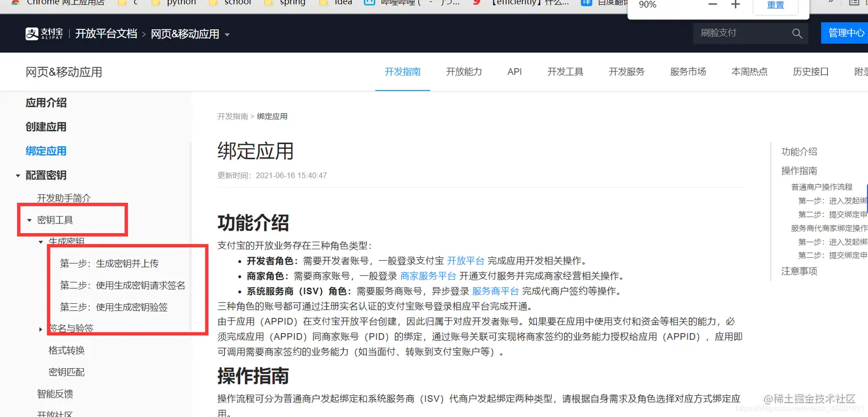Open 密钥匹配 in sidebar
Screen dimensions: 868x417
[67, 372]
